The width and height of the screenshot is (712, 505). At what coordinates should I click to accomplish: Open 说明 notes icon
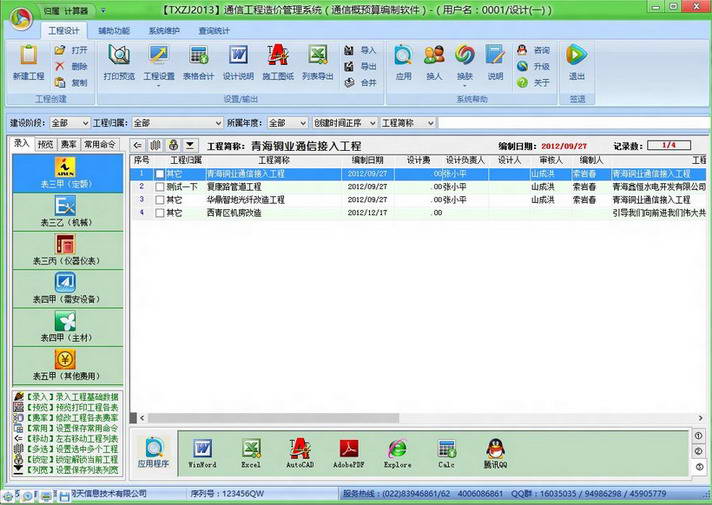tap(495, 54)
